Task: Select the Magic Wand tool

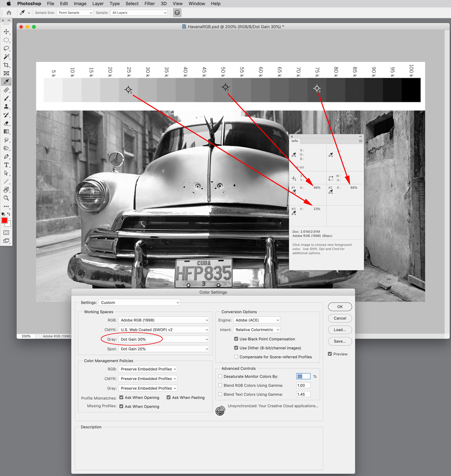Action: point(6,57)
